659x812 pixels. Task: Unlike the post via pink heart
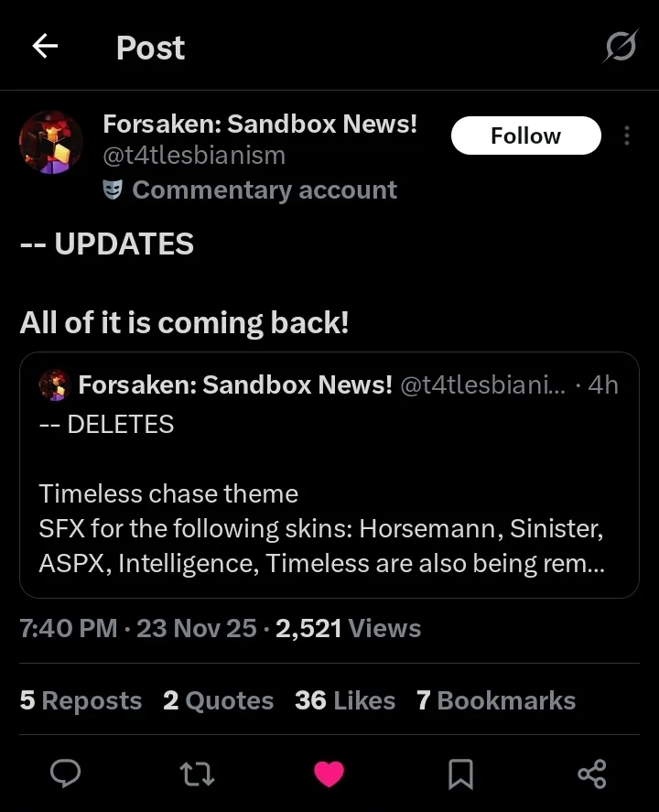pos(329,774)
